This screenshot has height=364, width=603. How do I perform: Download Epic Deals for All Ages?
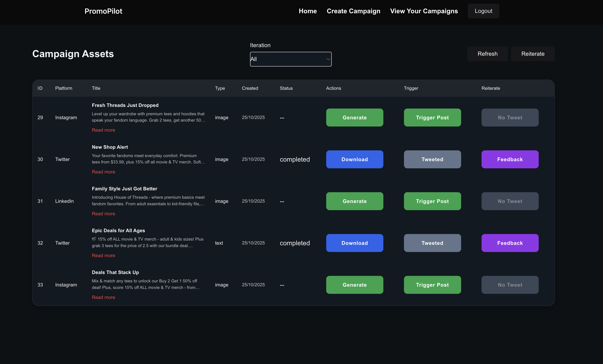355,243
